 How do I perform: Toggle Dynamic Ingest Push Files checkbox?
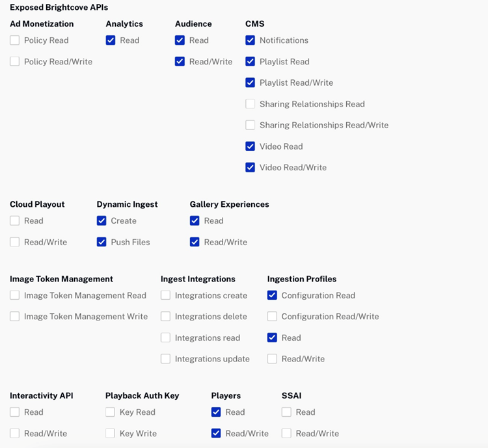102,242
